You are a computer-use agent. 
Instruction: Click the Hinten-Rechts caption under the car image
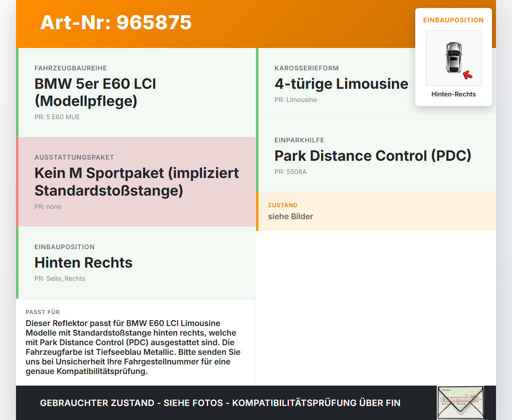tap(453, 94)
